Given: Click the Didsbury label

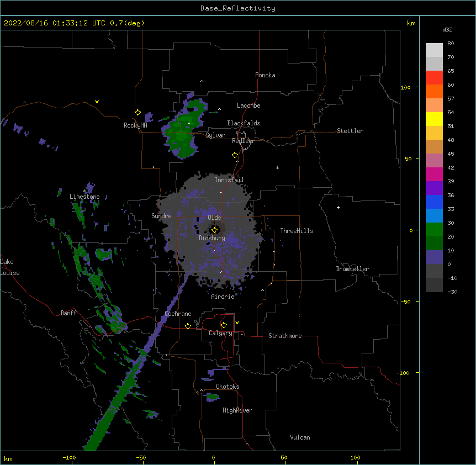Looking at the screenshot, I should [x=212, y=238].
